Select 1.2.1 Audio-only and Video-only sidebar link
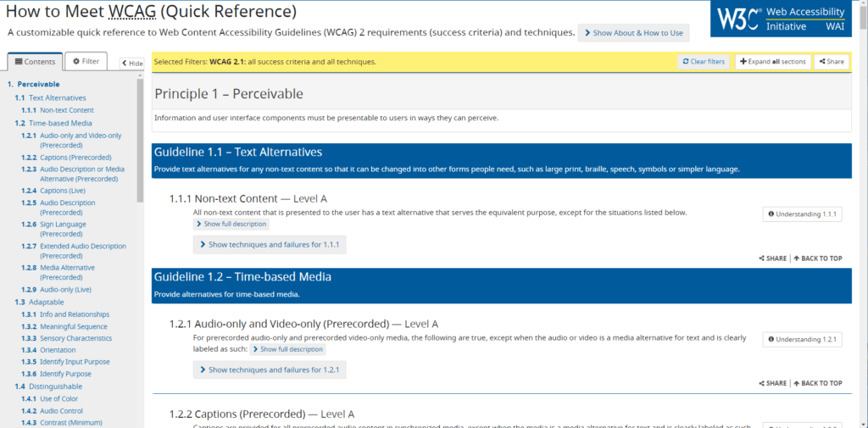The width and height of the screenshot is (868, 428). 71,141
